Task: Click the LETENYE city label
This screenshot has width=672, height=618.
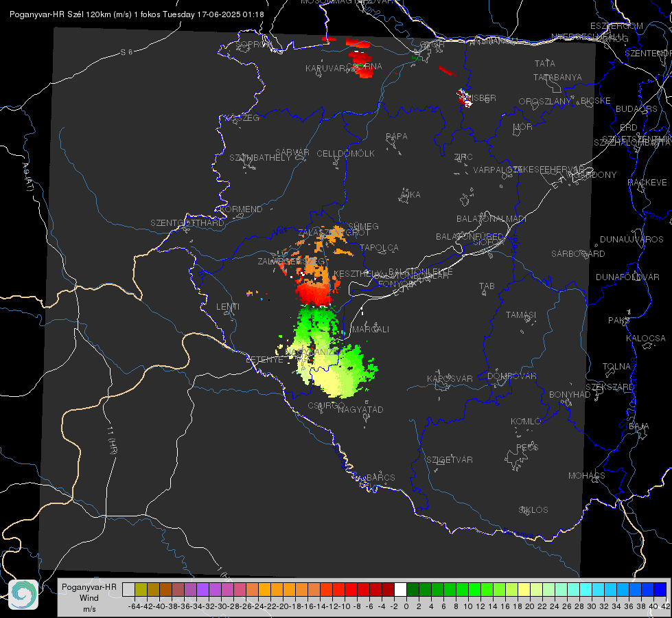Action: (x=264, y=360)
